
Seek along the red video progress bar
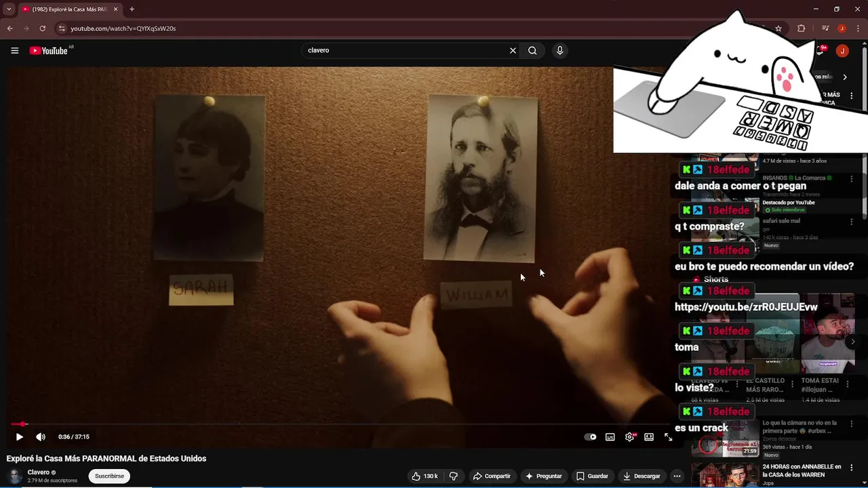tap(343, 424)
